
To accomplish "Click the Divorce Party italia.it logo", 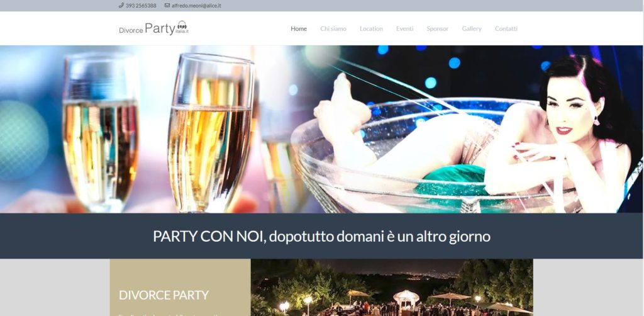I will pos(154,28).
